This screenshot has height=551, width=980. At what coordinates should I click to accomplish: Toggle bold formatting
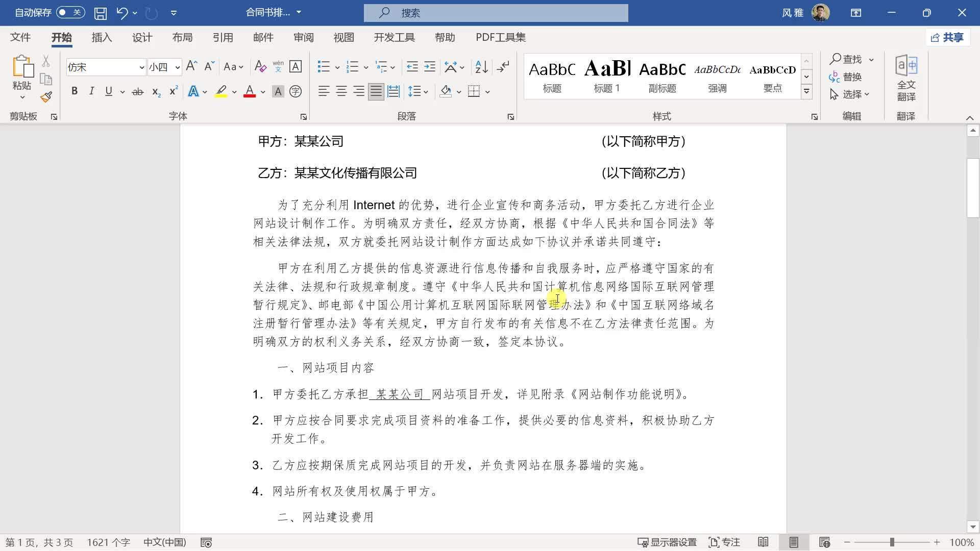tap(75, 91)
